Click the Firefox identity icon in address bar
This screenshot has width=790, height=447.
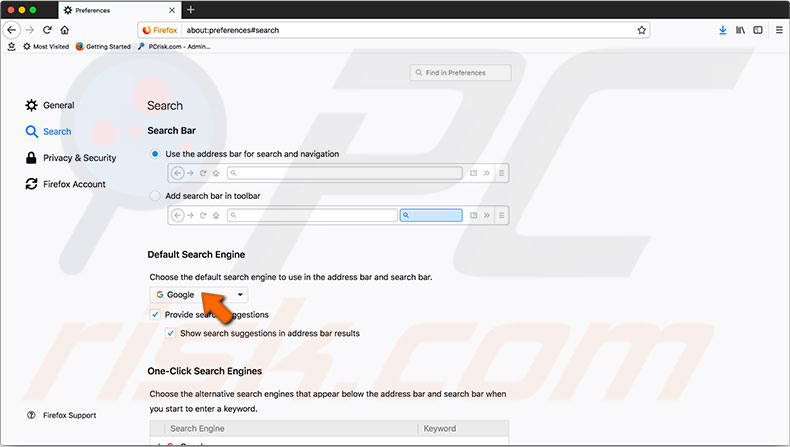coord(160,30)
